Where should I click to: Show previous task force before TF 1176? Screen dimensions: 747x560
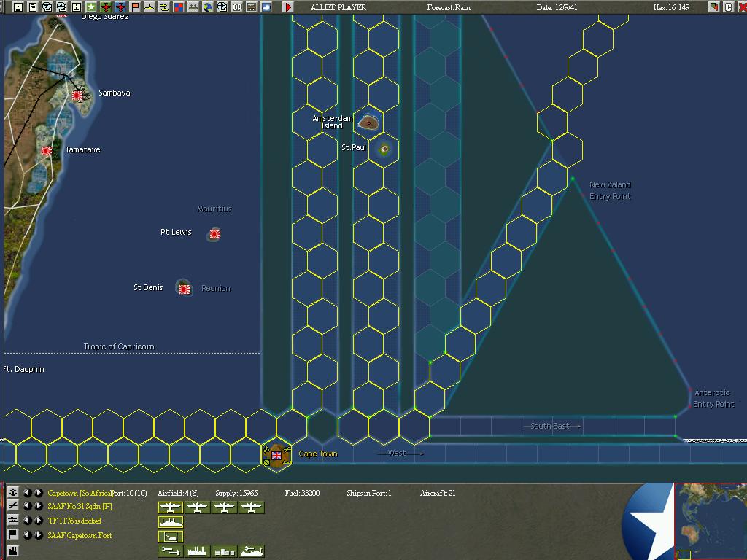pyautogui.click(x=28, y=521)
